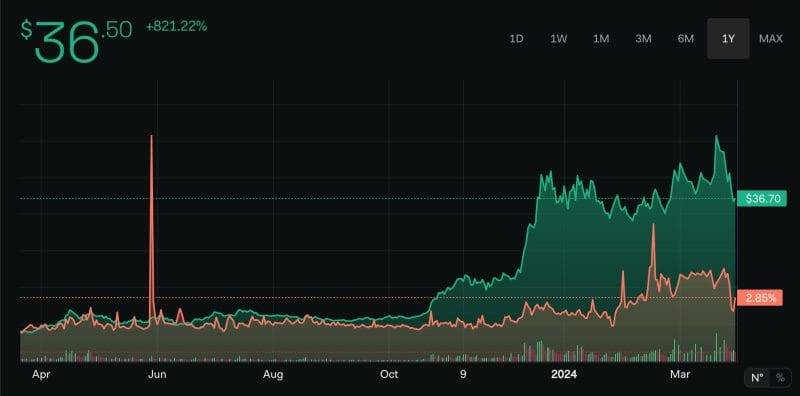Switch chart to 3M range
The image size is (800, 396).
coord(643,39)
